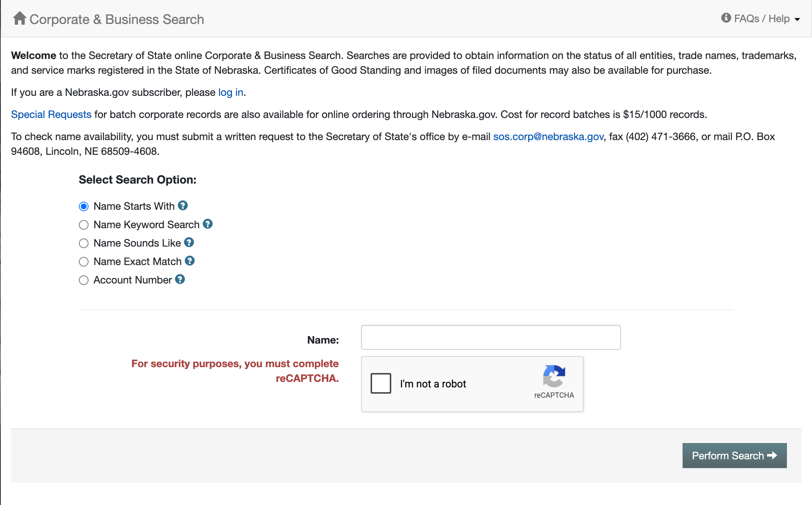Select the Name Starts With radio button
Image resolution: width=812 pixels, height=505 pixels.
coord(84,206)
